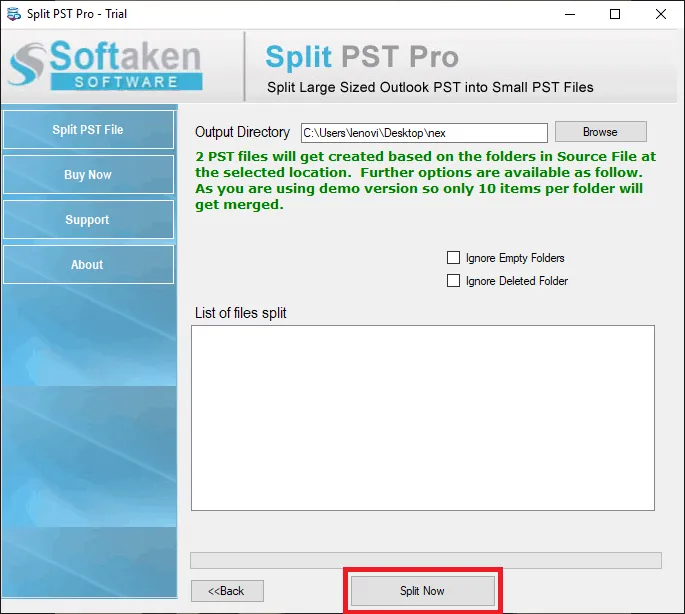Click the Softaken Software logo
Viewport: 685px width, 614px height.
tap(105, 65)
